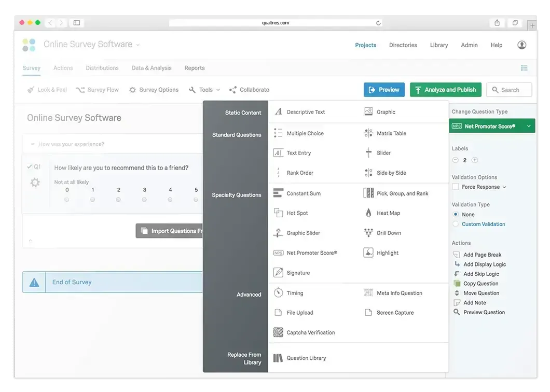Open the Admin navigation item
This screenshot has height=392, width=550.
[469, 45]
